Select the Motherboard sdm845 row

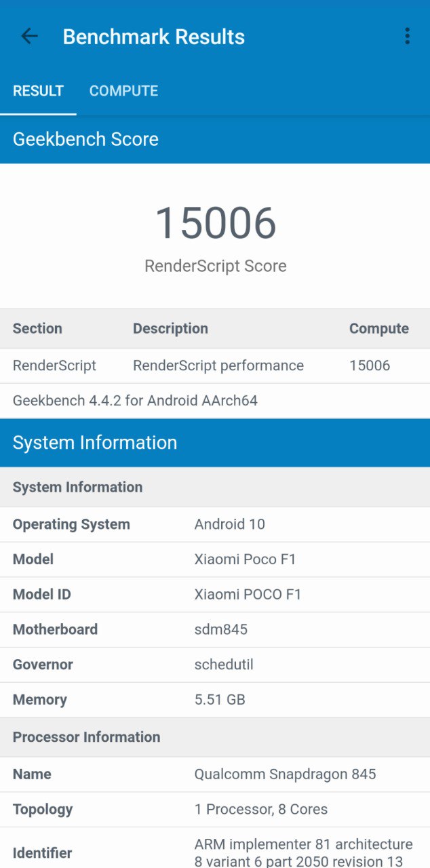215,629
